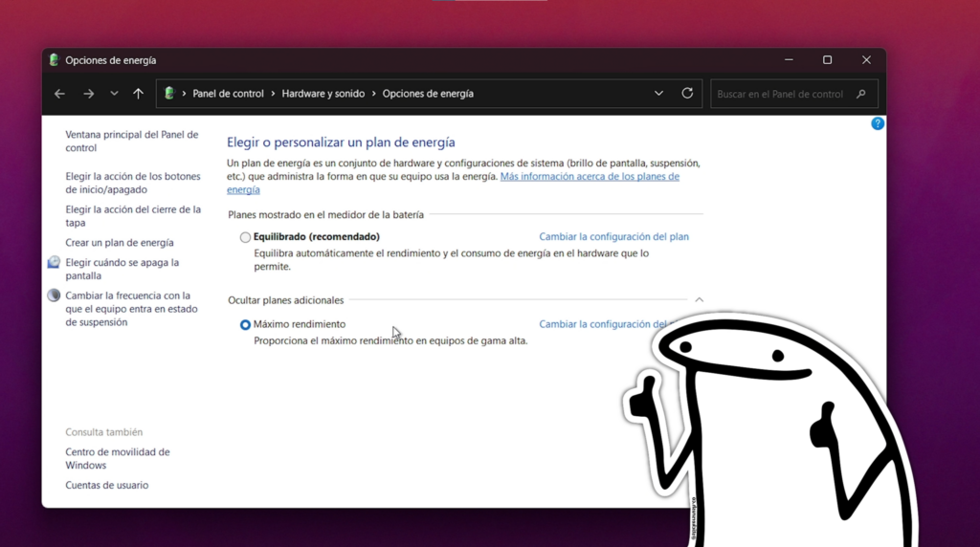Open Crear un plan de energía
The image size is (980, 547).
click(x=120, y=243)
